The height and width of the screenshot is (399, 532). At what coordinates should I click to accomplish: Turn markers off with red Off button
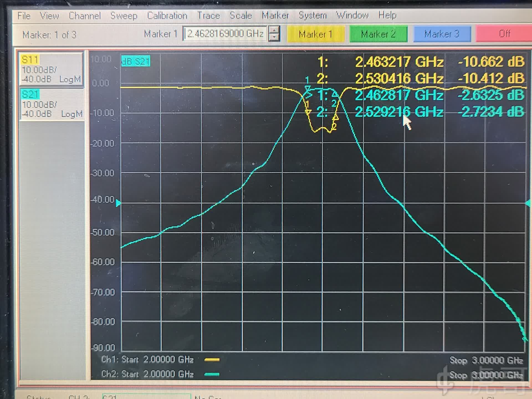tap(504, 34)
